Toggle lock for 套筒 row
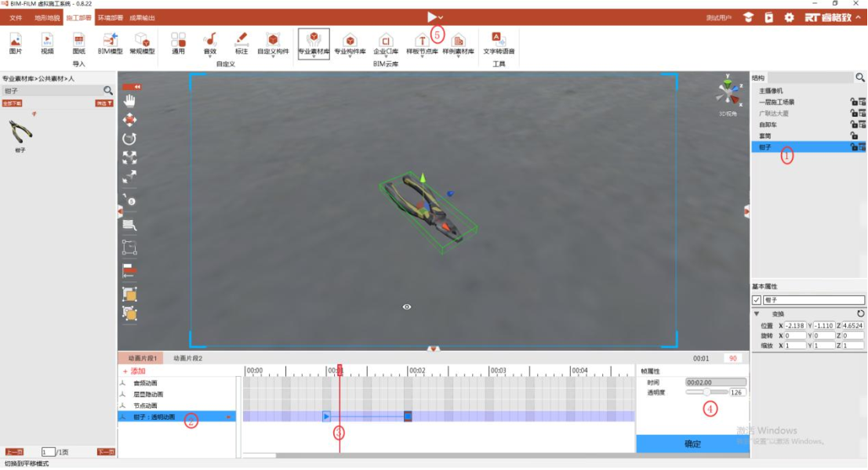The image size is (868, 470). (x=854, y=136)
